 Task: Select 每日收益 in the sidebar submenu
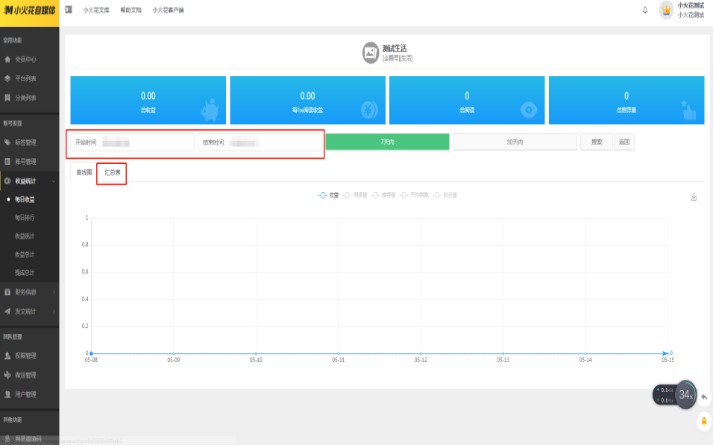pyautogui.click(x=25, y=199)
